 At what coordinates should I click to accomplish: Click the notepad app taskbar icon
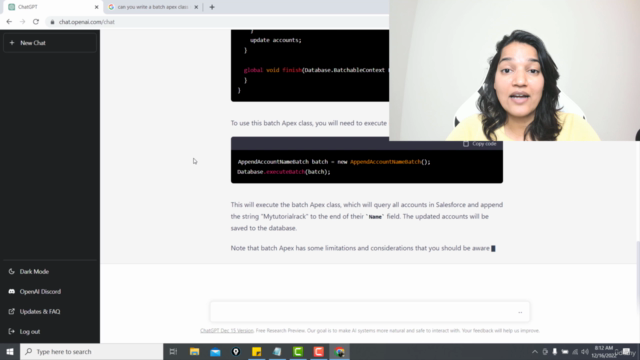277,351
